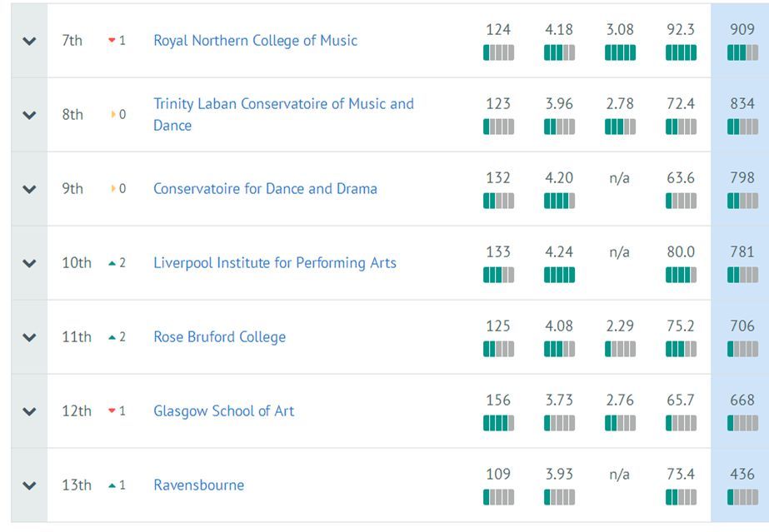Click orange no-change arrow beside 8th rank
This screenshot has width=769, height=532.
click(x=113, y=114)
